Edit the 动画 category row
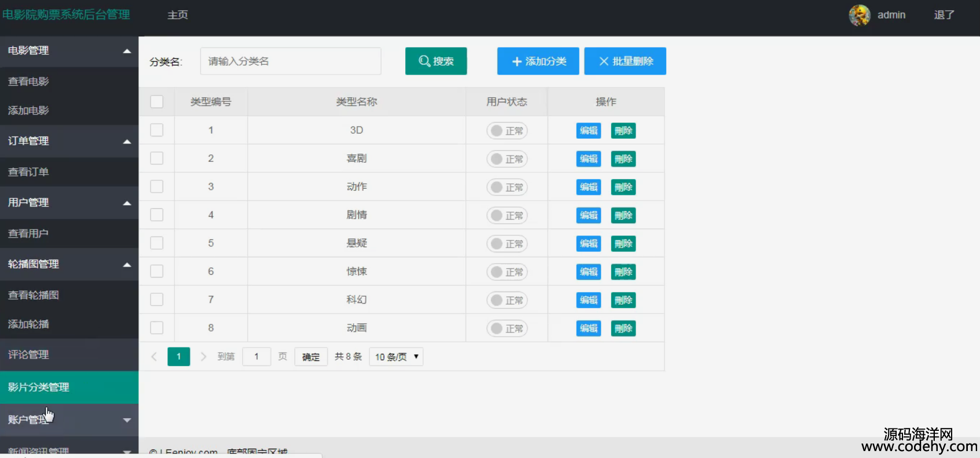The height and width of the screenshot is (458, 980). [589, 328]
